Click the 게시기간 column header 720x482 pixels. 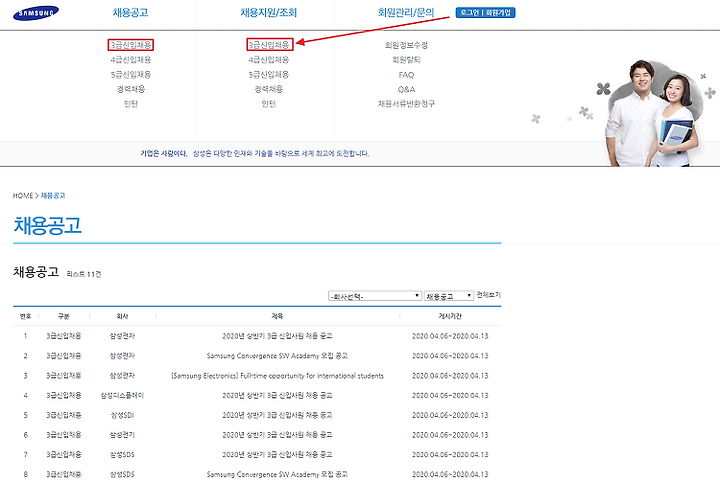450,316
